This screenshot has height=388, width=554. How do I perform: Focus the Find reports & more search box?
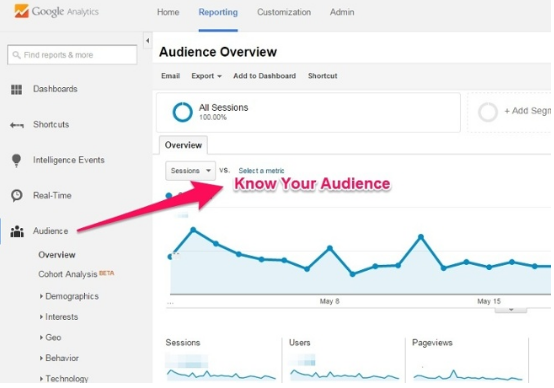pyautogui.click(x=72, y=55)
